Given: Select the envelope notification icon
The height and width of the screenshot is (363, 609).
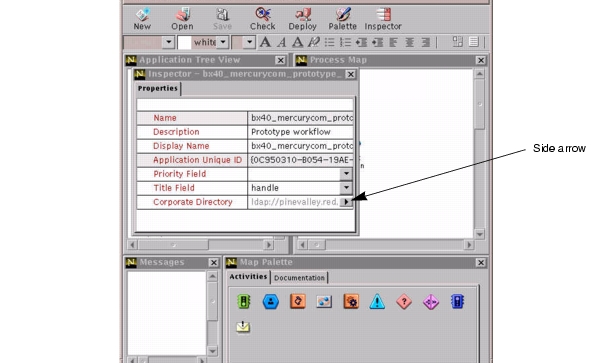Looking at the screenshot, I should point(243,327).
